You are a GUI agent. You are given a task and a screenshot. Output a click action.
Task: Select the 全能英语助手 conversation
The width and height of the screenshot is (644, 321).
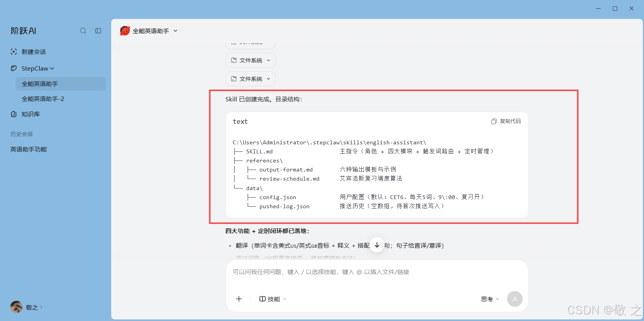61,84
